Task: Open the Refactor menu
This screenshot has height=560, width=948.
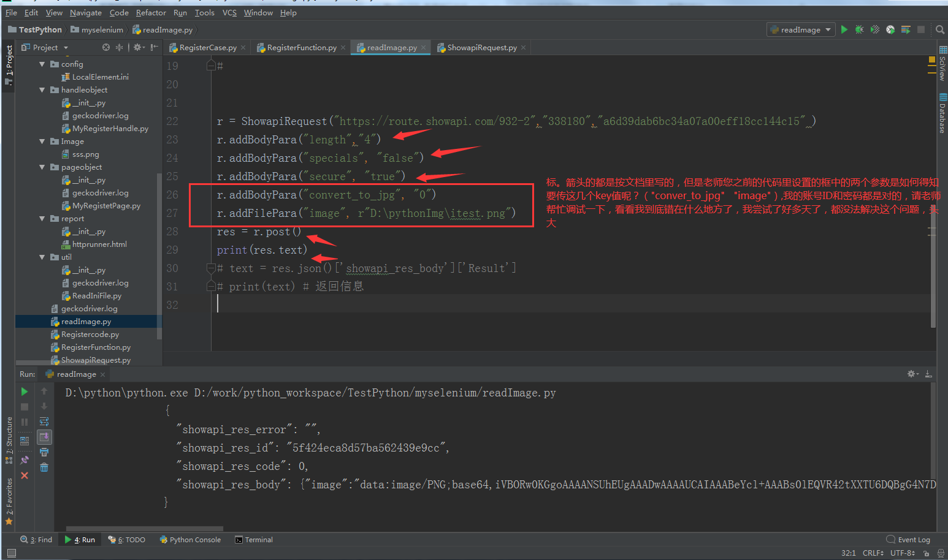Action: click(151, 12)
